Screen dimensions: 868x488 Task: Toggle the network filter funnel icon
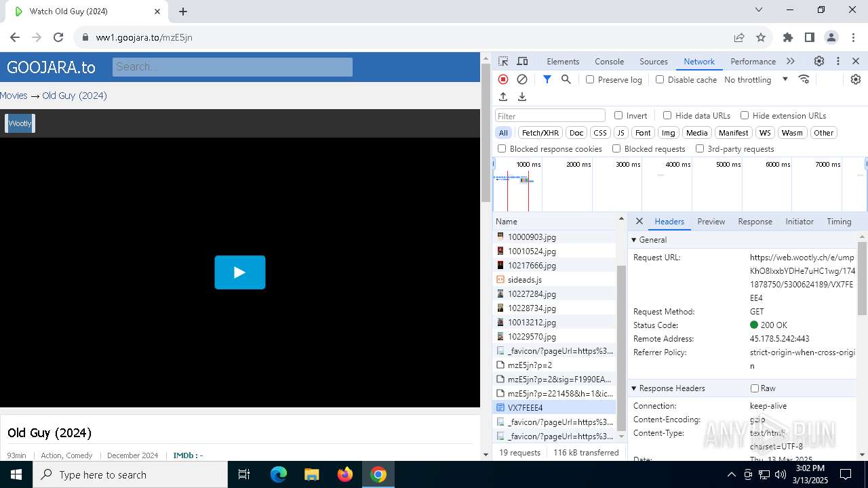click(x=547, y=79)
